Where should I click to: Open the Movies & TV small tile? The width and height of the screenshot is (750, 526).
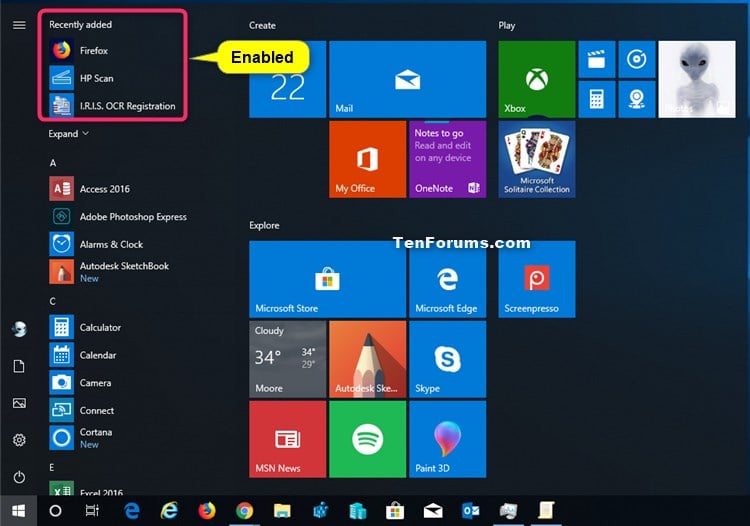tap(596, 59)
